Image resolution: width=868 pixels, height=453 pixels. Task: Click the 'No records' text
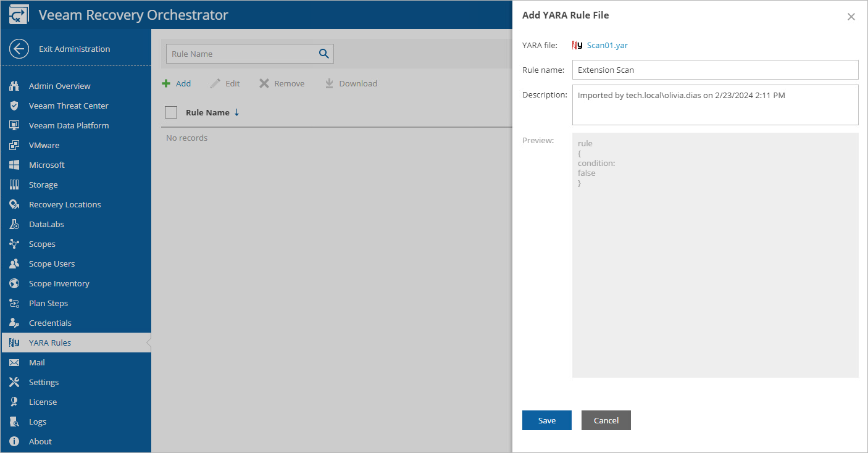[x=187, y=138]
